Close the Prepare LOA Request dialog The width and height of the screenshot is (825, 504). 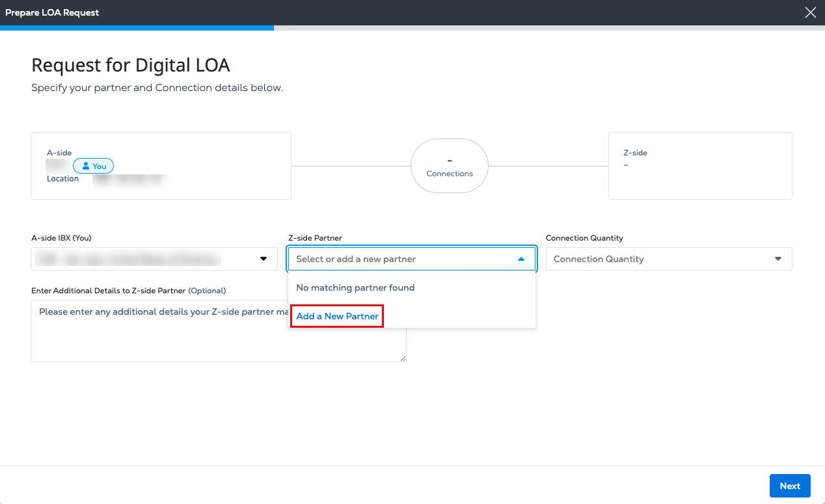[810, 12]
